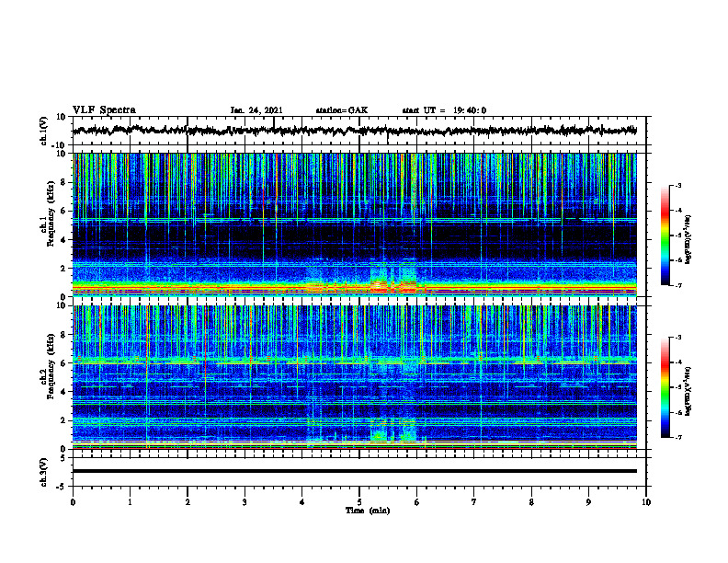Click time axis tick label "3"
Screen dimensions: 728x563
click(245, 502)
